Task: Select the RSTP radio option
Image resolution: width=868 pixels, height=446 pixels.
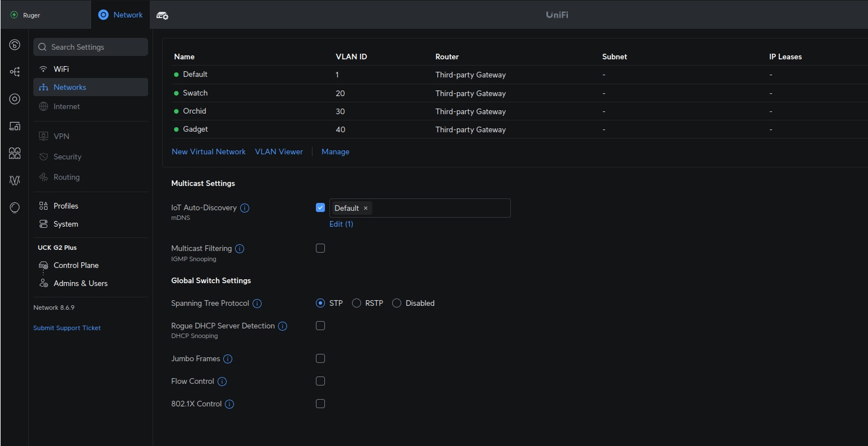Action: 357,304
